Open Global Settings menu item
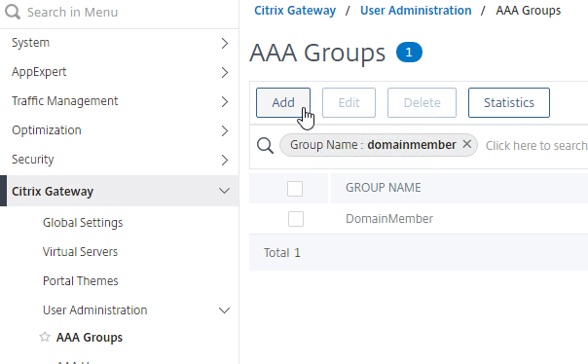 (83, 223)
